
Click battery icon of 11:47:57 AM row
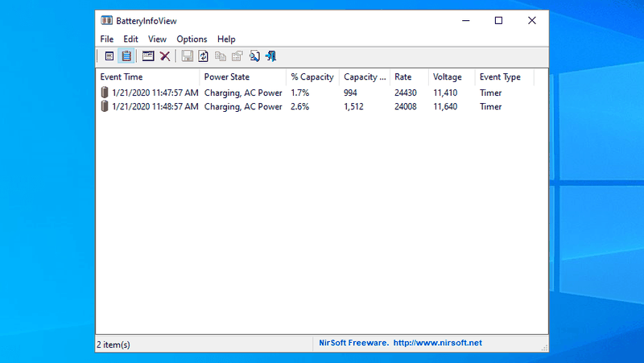pos(105,93)
